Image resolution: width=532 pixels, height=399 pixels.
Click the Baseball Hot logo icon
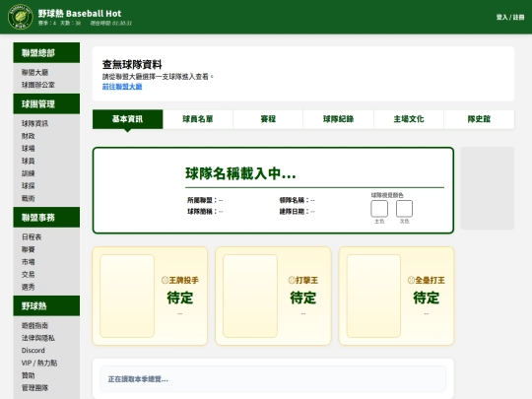pyautogui.click(x=21, y=17)
